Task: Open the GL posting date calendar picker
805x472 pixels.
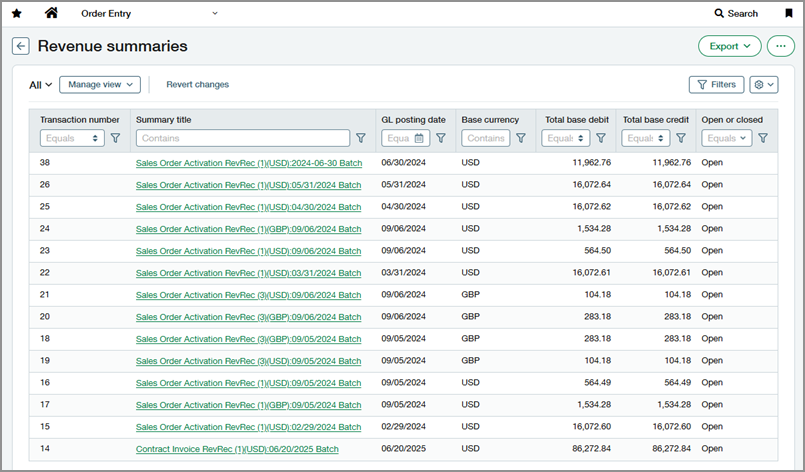Action: point(420,138)
